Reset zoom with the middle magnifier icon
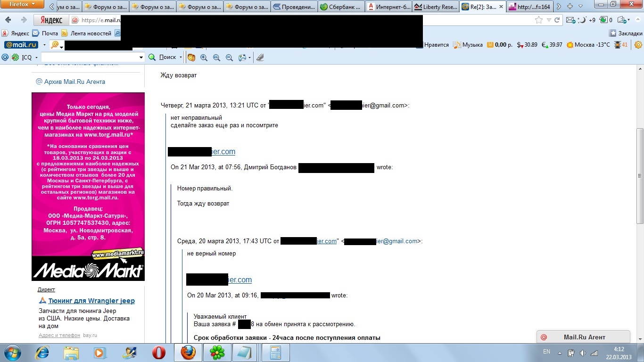The width and height of the screenshot is (644, 362). click(216, 58)
